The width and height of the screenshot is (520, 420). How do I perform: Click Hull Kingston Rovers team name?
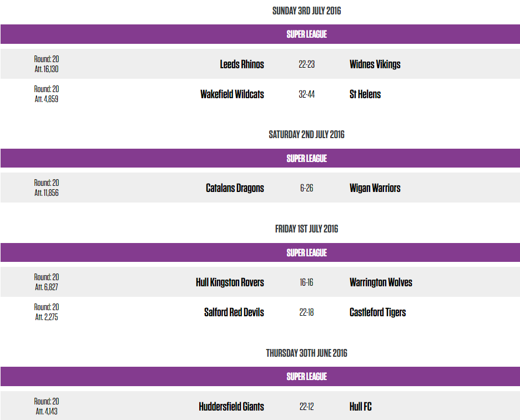[x=230, y=282]
